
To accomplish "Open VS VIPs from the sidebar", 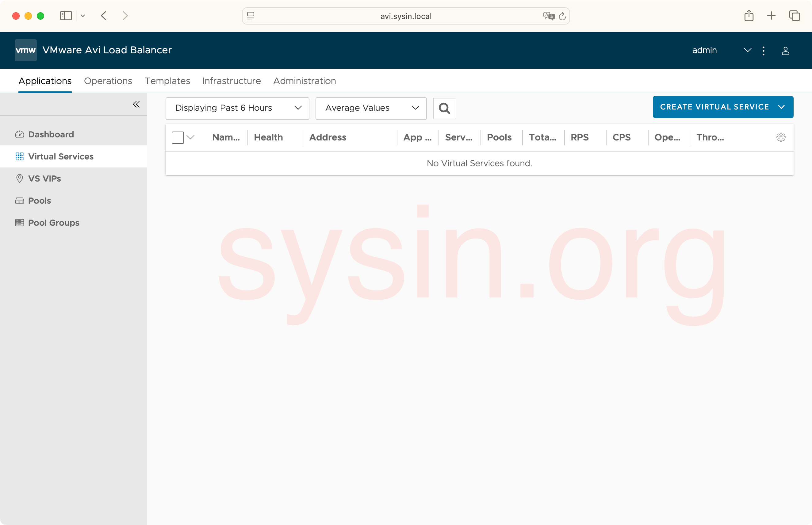I will point(44,179).
